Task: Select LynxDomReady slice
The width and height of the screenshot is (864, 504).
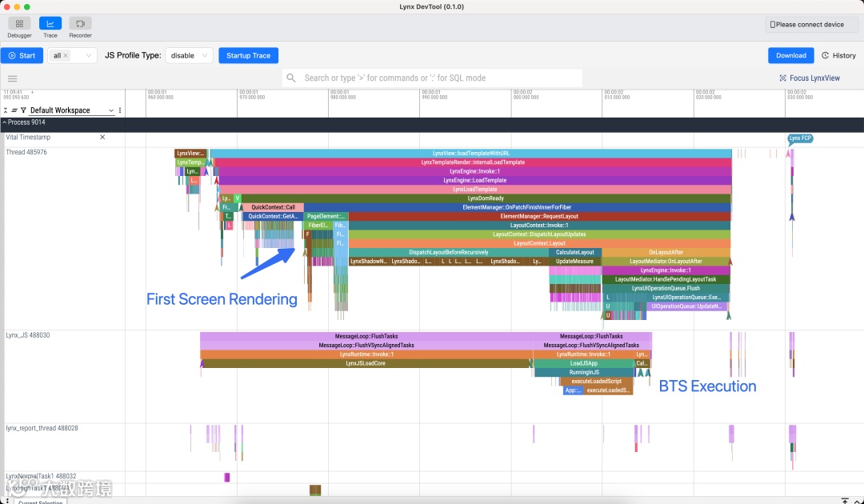Action: (x=486, y=198)
